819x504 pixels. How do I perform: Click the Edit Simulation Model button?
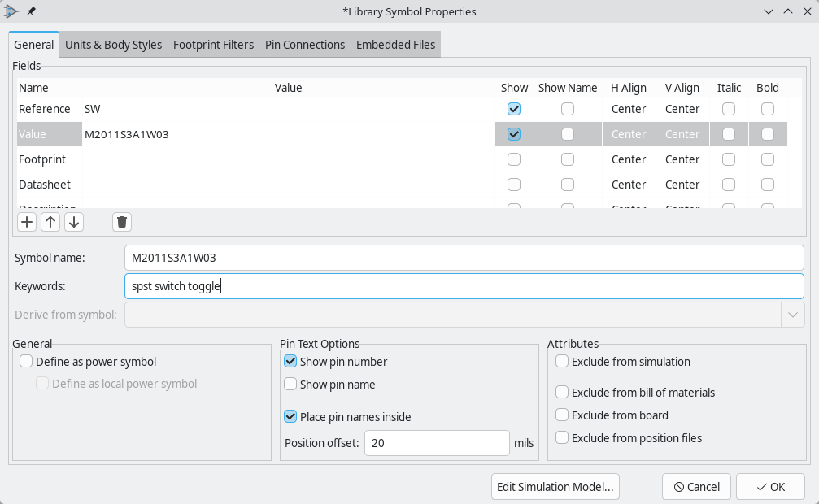coord(555,487)
